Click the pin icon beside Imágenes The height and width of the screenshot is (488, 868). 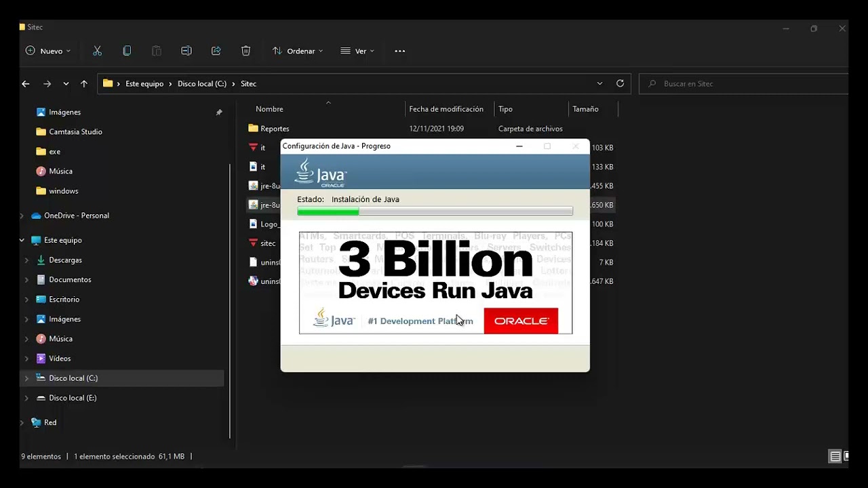219,113
